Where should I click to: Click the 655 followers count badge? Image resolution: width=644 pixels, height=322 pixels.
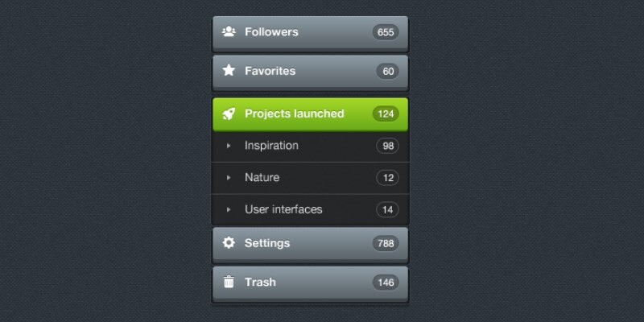coord(386,32)
